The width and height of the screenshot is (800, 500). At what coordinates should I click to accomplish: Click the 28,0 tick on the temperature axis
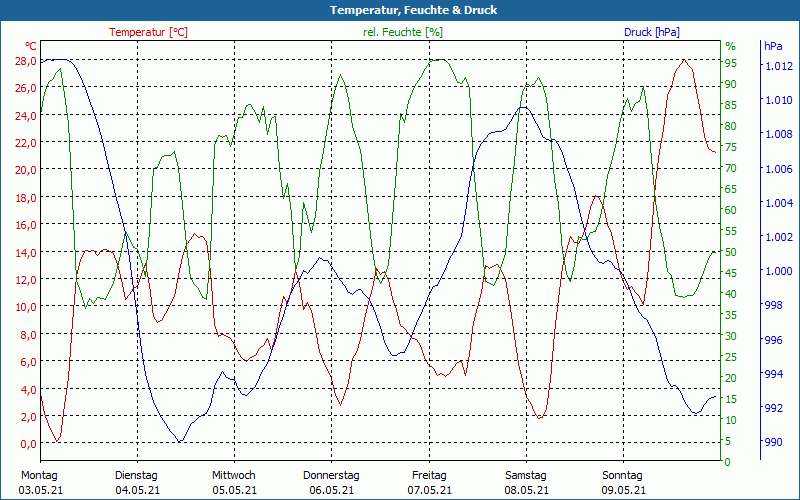click(25, 61)
